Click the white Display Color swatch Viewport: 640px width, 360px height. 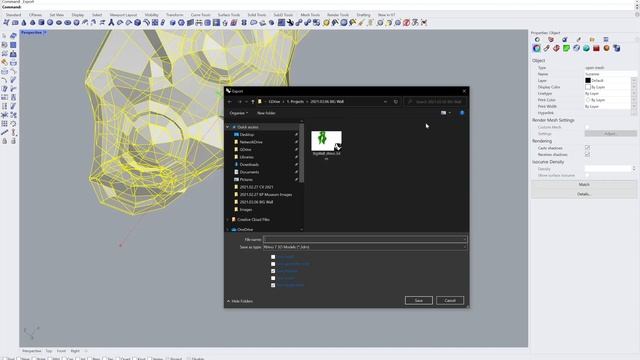(588, 87)
